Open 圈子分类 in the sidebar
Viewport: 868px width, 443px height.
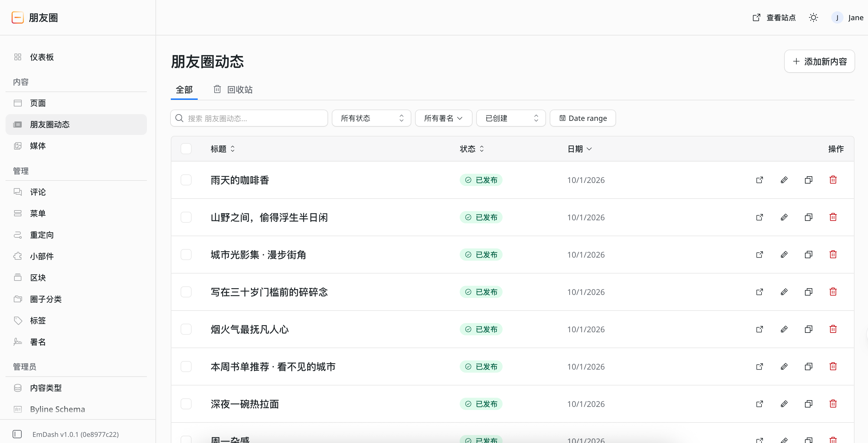[76, 299]
